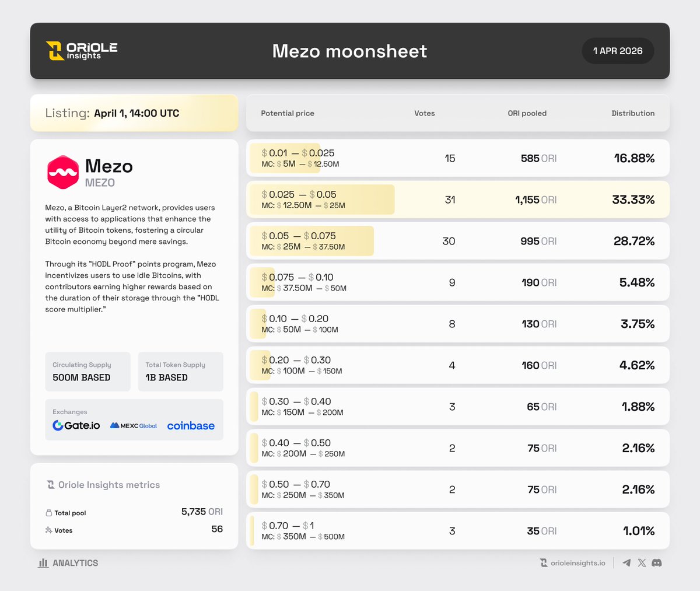This screenshot has width=700, height=591.
Task: Click the Oriole Insights metrics heading
Action: 109,485
